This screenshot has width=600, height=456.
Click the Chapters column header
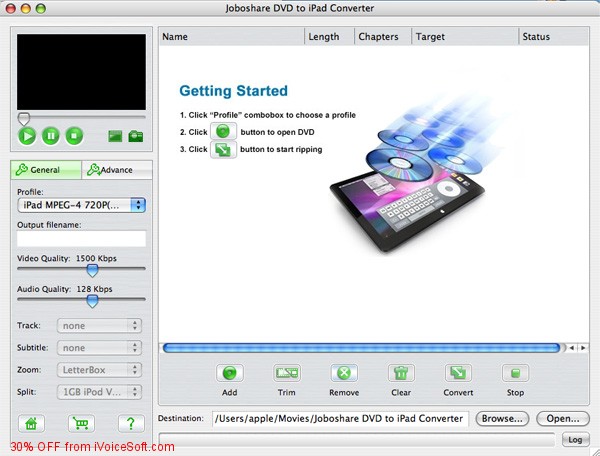383,37
